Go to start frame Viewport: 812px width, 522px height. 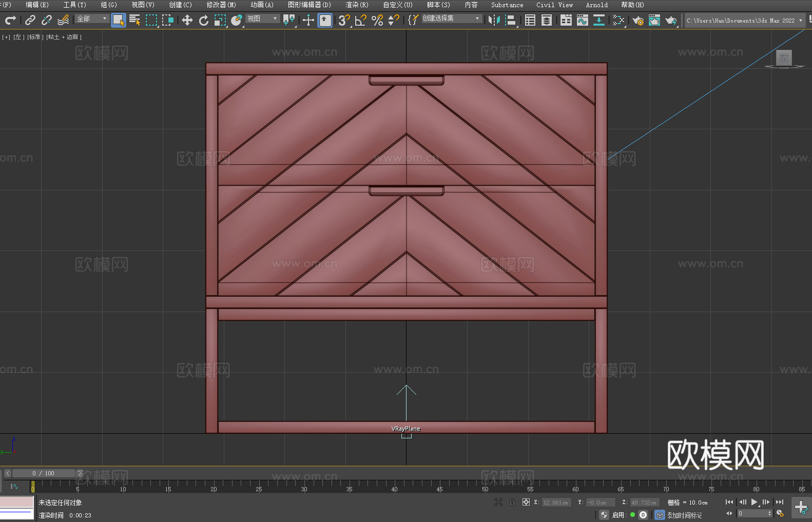coord(729,502)
